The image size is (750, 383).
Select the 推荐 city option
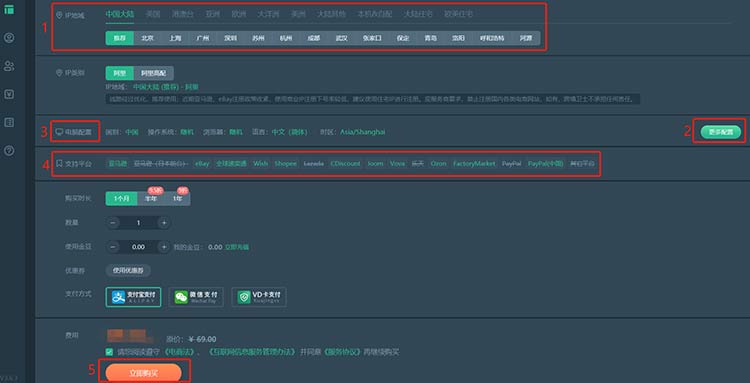[120, 38]
